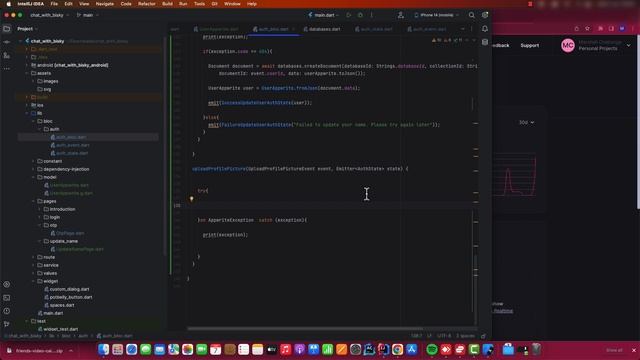The width and height of the screenshot is (640, 360).
Task: Open the Database tool window icon
Action: (485, 42)
